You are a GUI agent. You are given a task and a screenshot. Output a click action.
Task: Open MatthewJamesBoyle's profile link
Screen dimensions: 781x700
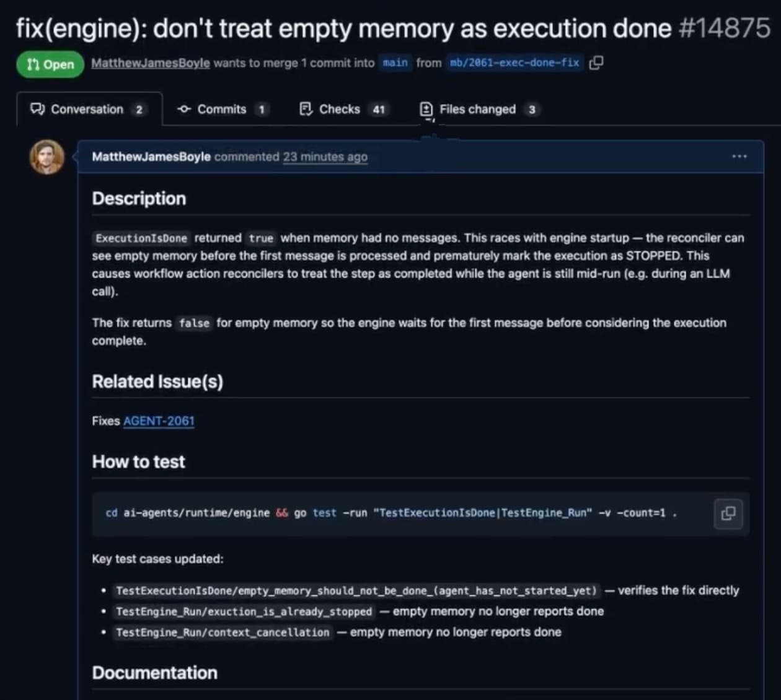pos(151,63)
